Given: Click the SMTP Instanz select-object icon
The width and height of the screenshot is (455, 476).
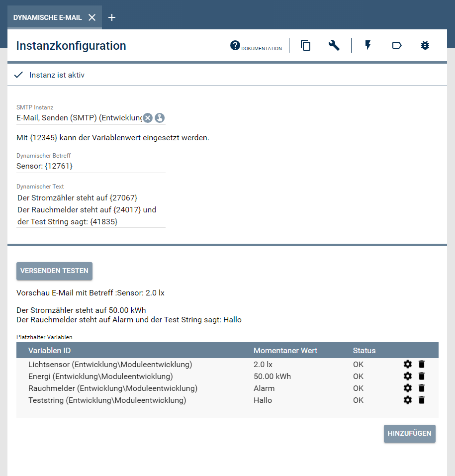Looking at the screenshot, I should (x=159, y=118).
